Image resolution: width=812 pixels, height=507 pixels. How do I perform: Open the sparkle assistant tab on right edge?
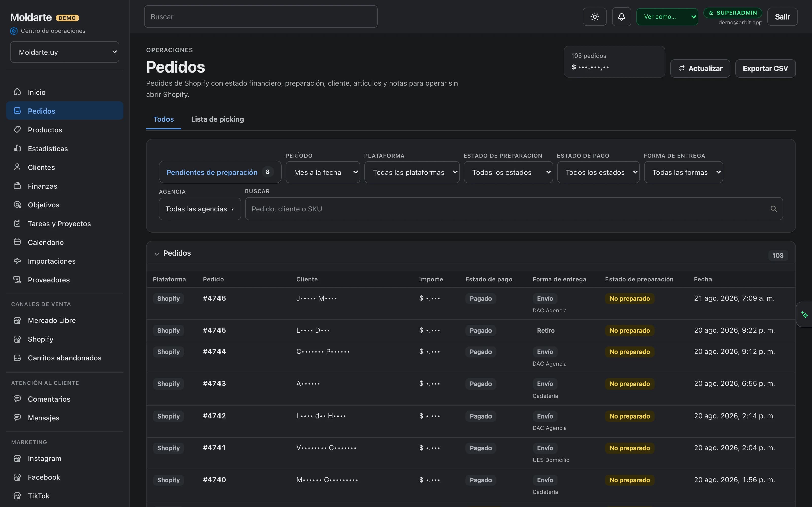[804, 315]
